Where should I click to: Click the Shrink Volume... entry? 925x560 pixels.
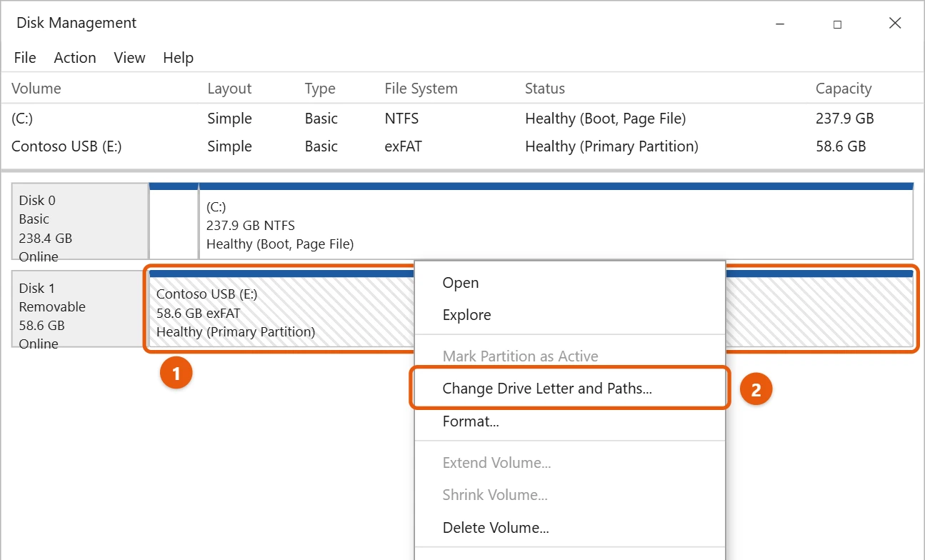495,495
